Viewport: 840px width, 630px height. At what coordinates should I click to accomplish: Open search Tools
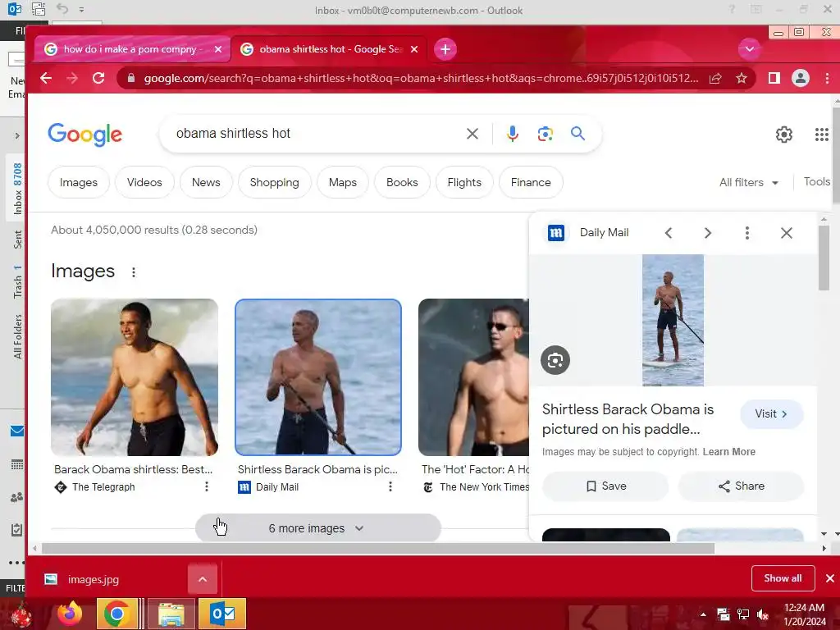click(x=816, y=182)
